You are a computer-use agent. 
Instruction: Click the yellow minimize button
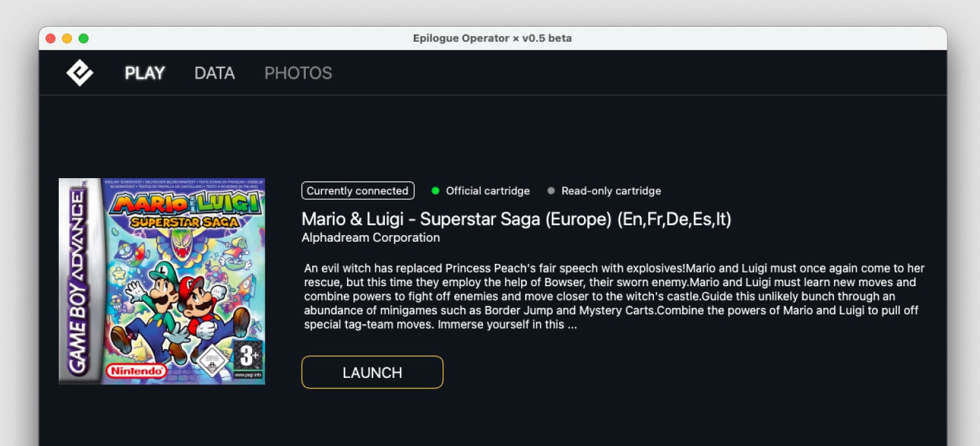67,38
